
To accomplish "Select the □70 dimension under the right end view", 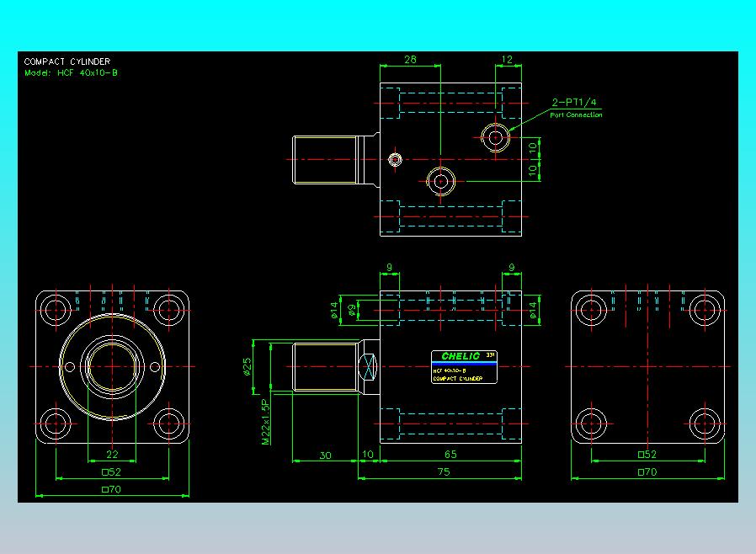I will [647, 471].
